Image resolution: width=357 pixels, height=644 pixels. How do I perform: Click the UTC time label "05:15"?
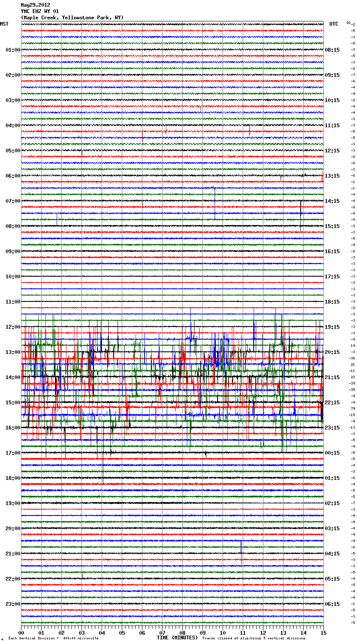332,579
